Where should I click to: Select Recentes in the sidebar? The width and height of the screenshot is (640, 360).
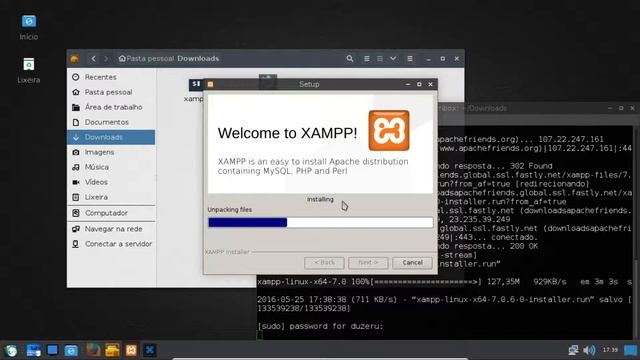(111, 77)
